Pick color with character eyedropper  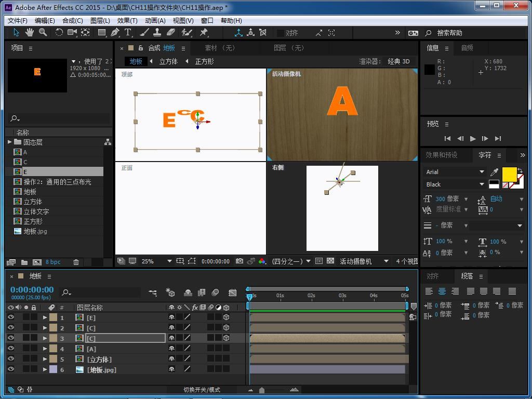494,172
